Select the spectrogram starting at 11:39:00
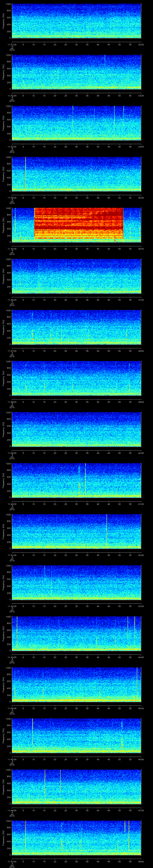Screen dimensions: 153x868 tap(76, 429)
